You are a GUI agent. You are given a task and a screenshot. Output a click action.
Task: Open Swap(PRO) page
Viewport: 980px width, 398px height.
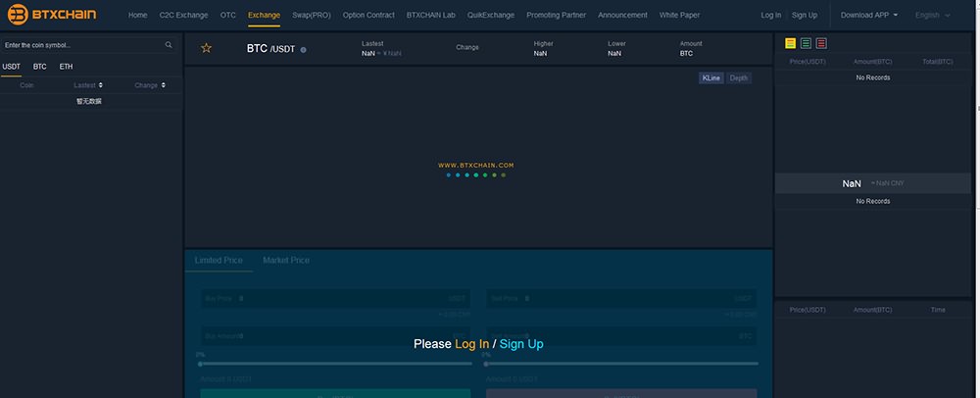pyautogui.click(x=312, y=15)
